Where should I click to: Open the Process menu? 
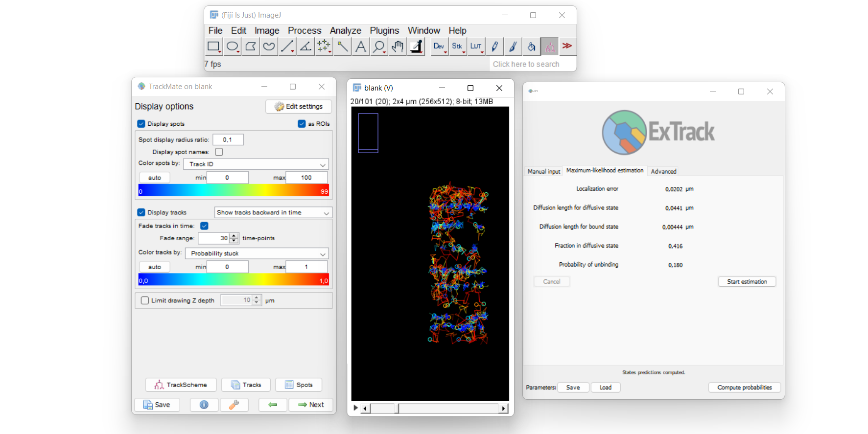(x=305, y=31)
